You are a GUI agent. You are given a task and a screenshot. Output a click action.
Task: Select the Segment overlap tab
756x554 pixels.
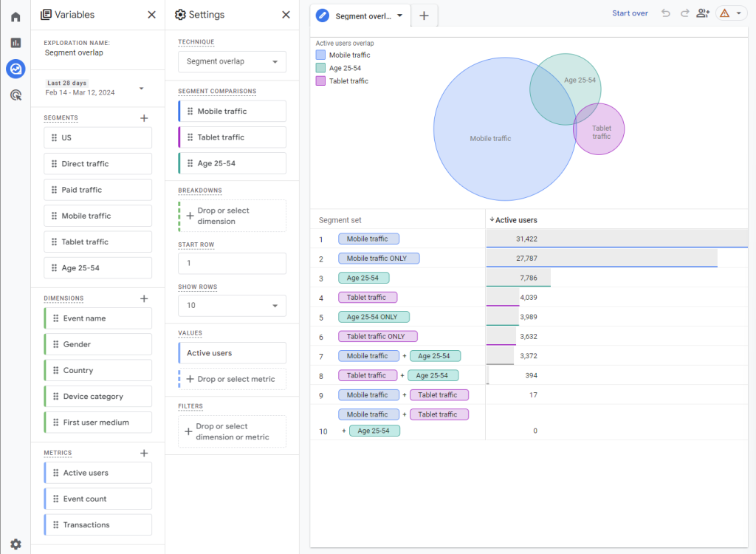360,16
